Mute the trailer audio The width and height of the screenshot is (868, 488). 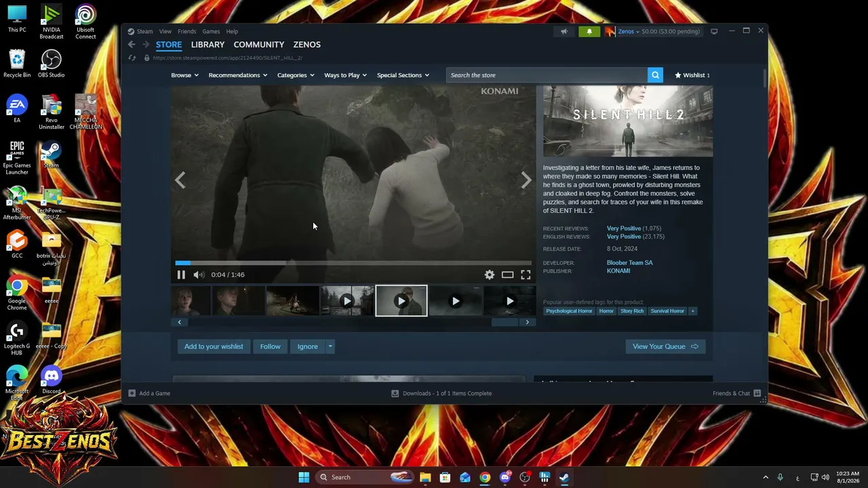coord(199,274)
